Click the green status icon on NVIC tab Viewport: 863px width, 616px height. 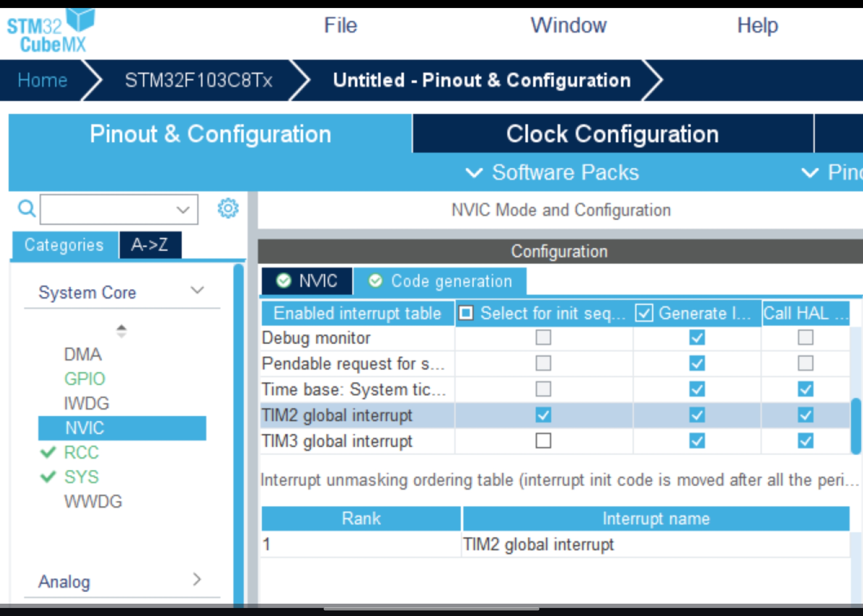pos(284,281)
